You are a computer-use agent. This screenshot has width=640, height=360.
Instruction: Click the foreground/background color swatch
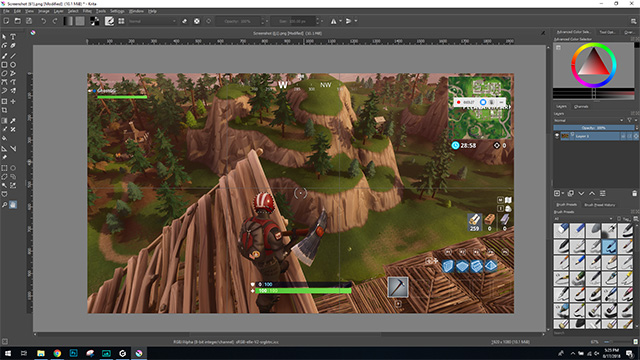[94, 21]
